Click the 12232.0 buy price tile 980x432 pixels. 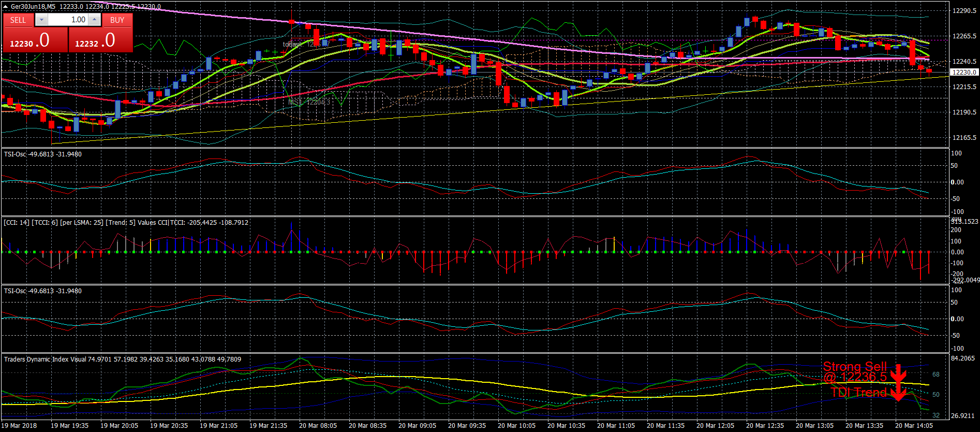(101, 40)
